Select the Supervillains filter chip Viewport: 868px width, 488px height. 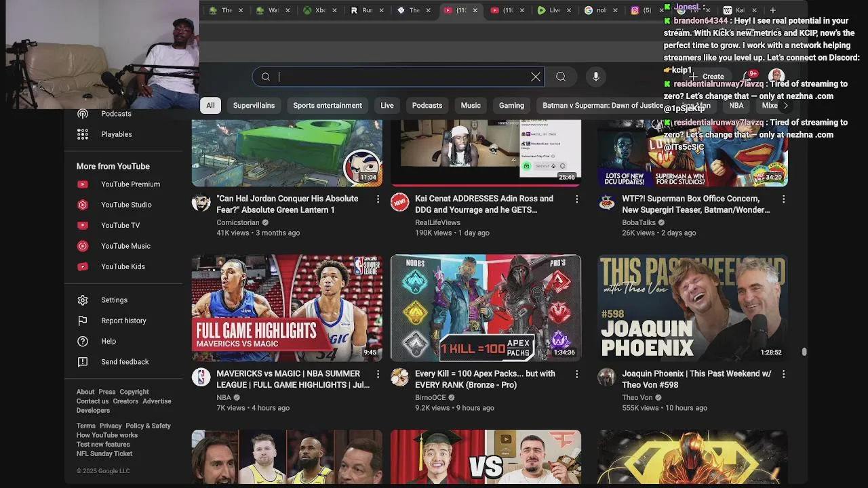(254, 105)
